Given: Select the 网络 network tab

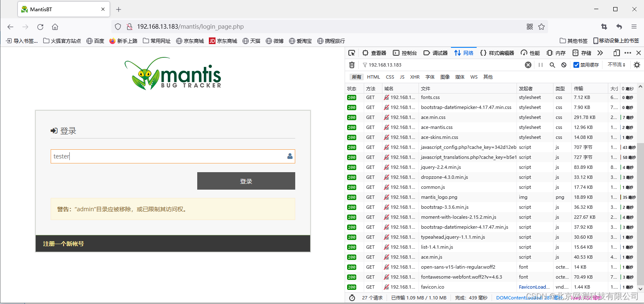Looking at the screenshot, I should pyautogui.click(x=464, y=53).
